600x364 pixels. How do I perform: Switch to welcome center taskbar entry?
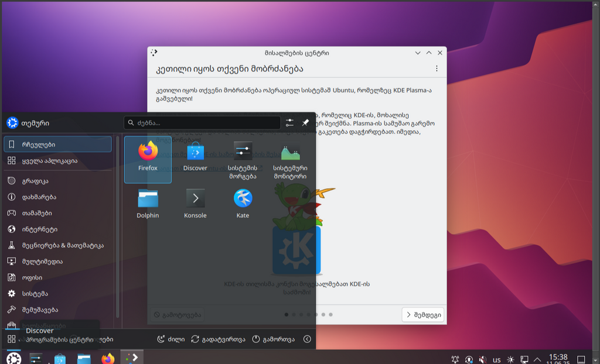tap(132, 358)
